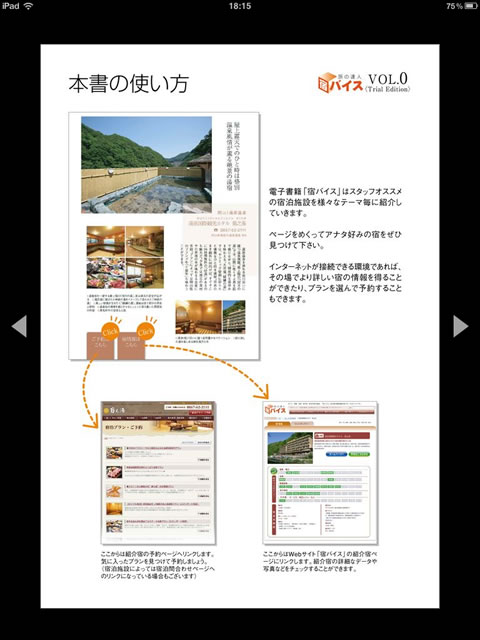Open the large rooftop onsen photo
The height and width of the screenshot is (640, 480).
click(146, 165)
